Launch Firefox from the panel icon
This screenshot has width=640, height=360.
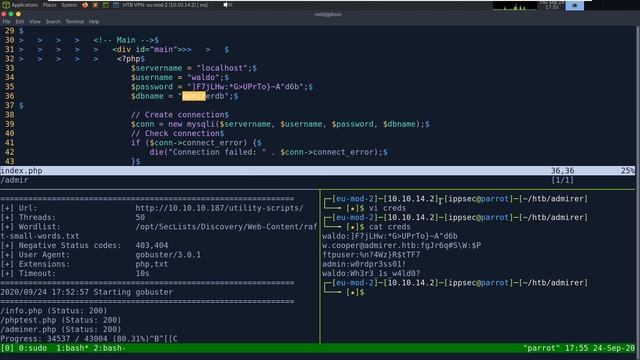click(x=85, y=5)
